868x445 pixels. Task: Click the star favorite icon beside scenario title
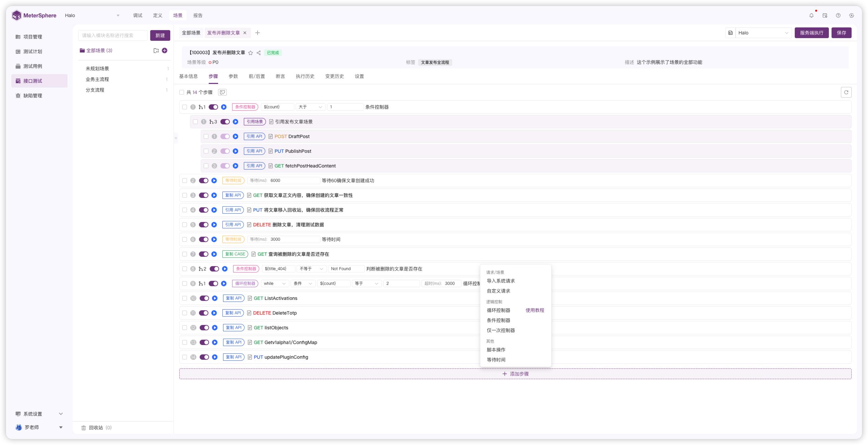250,53
